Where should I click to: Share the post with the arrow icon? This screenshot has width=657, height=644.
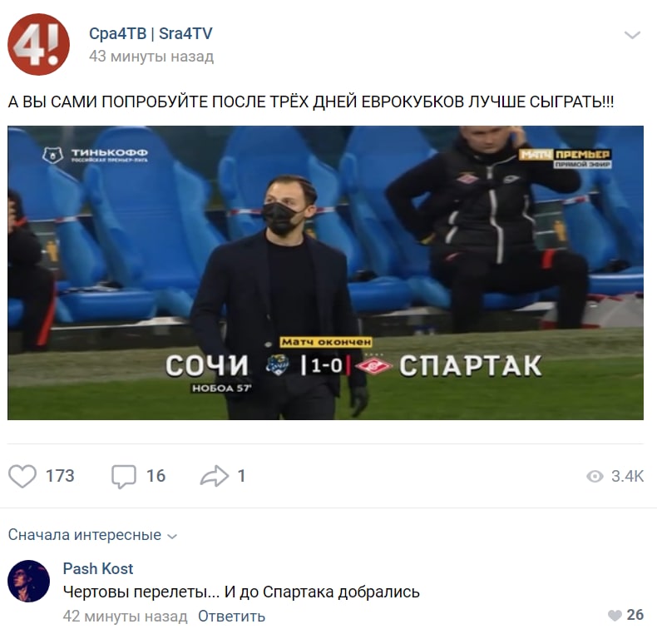tap(215, 476)
